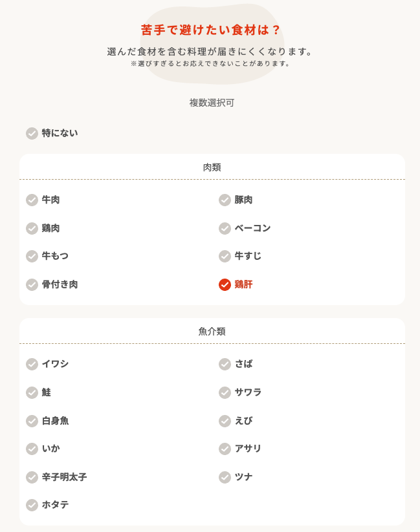
Task: Select さば in the seafood list
Action: click(x=225, y=365)
